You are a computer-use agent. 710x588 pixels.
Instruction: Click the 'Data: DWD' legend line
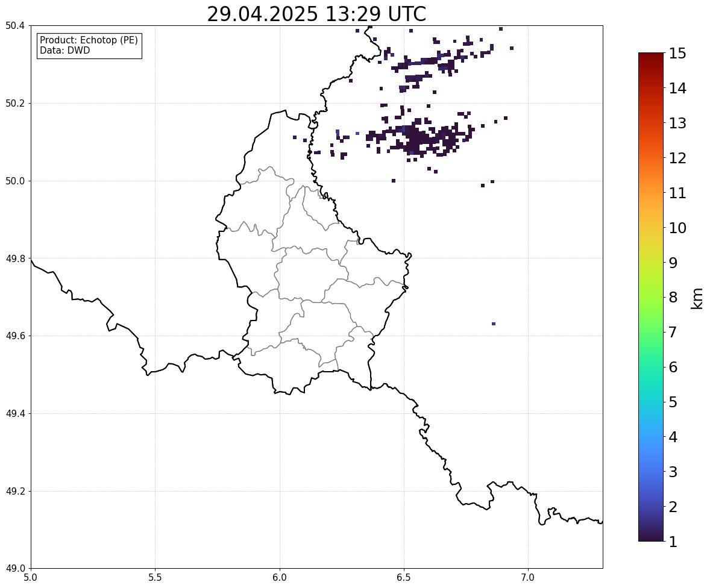[x=64, y=50]
